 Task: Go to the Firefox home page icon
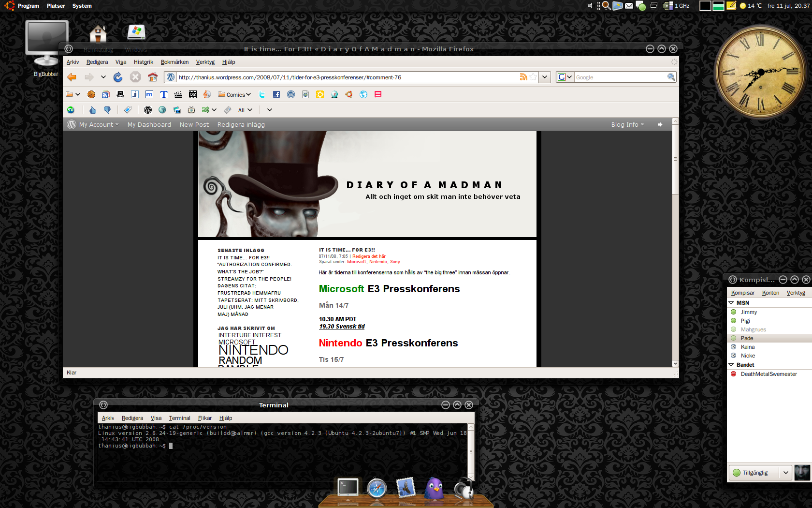tap(153, 77)
